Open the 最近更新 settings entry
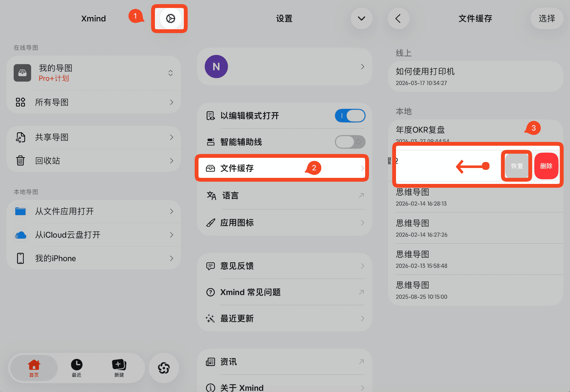The width and height of the screenshot is (570, 392). point(284,318)
